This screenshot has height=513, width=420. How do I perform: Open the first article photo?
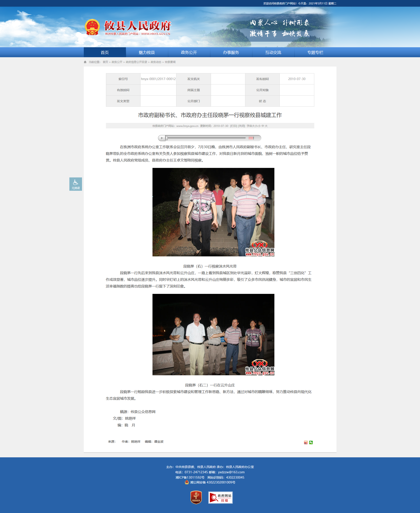213,212
